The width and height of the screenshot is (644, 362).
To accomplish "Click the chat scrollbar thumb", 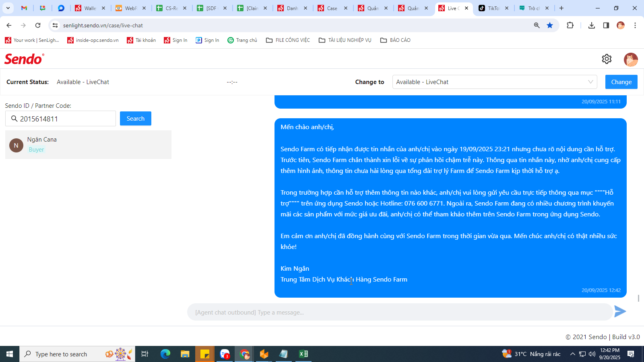I will click(x=638, y=298).
